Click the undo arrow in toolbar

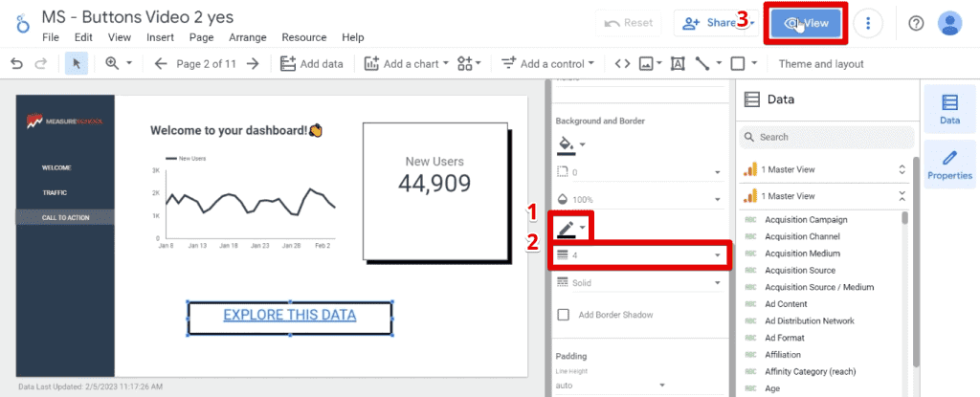(x=16, y=64)
